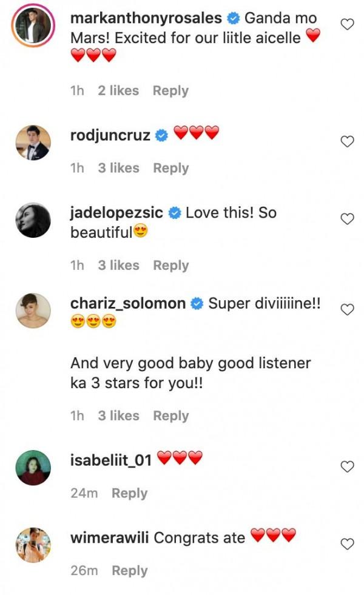Tap the heart beside wimerawili's comment
This screenshot has width=364, height=595.
pos(347,544)
